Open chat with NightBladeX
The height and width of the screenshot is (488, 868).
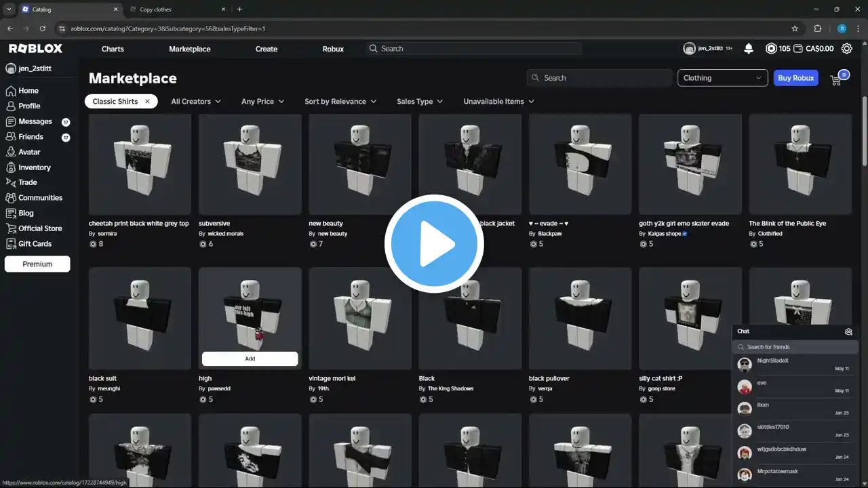coord(795,365)
